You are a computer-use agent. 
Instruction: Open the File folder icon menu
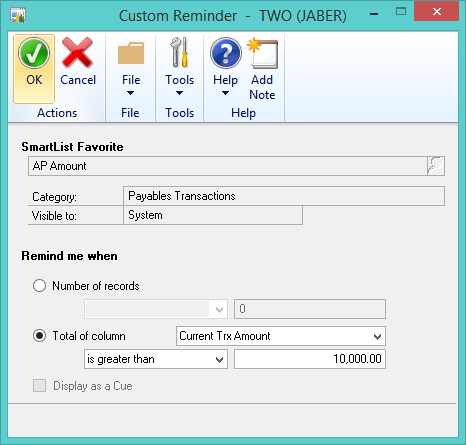coord(131,53)
